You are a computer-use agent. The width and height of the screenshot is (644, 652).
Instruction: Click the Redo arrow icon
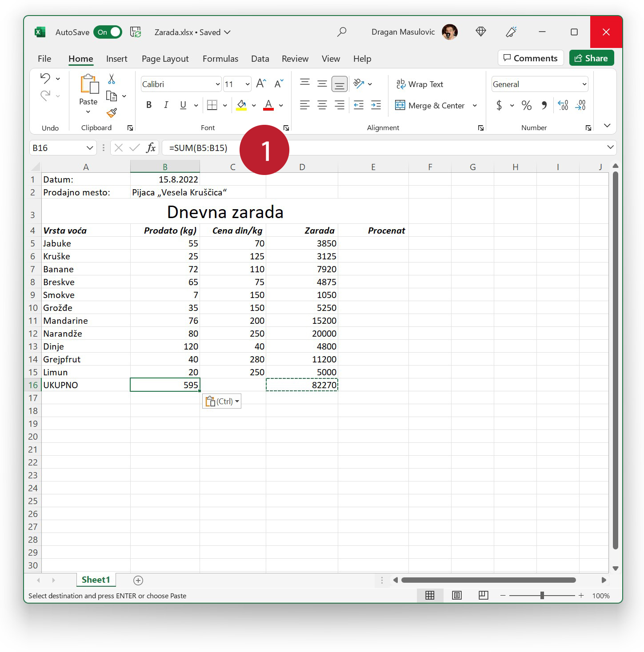pos(45,95)
